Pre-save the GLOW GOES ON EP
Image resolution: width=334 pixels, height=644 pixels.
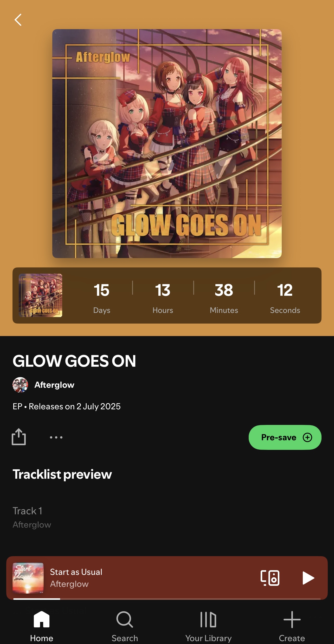pyautogui.click(x=285, y=437)
